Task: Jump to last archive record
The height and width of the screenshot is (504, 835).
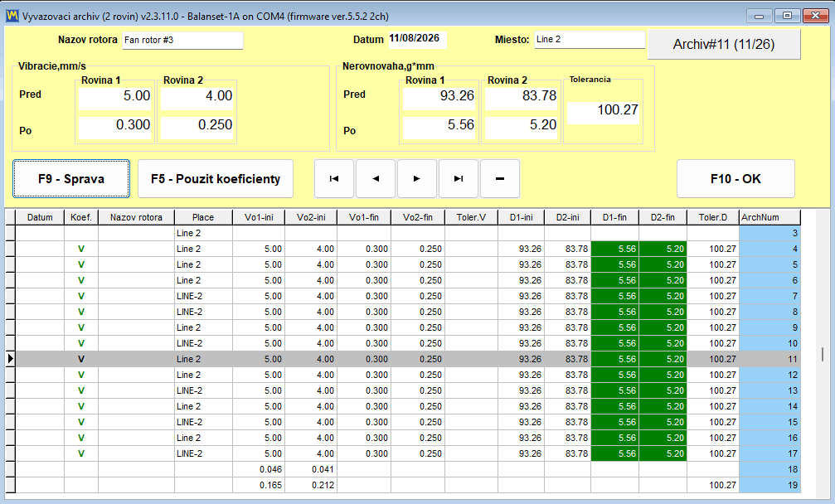Action: coord(459,179)
